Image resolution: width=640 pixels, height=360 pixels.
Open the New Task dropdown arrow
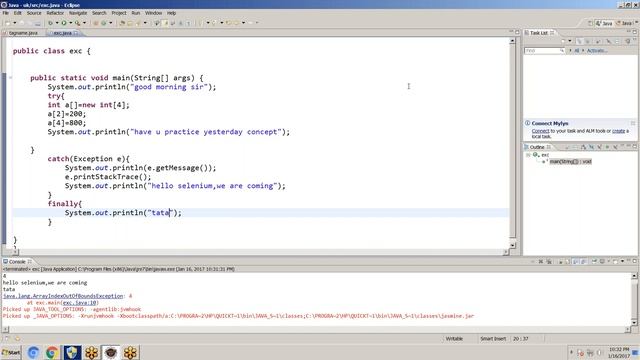pos(570,41)
